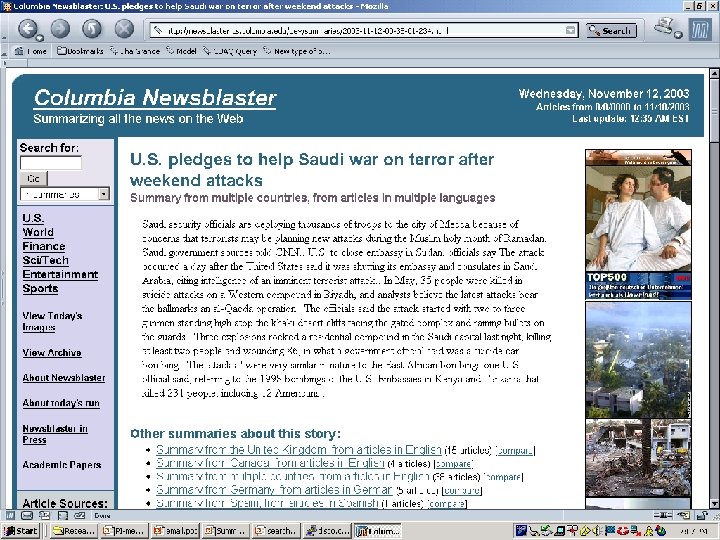Switch to the Resea... taskbar window

point(73,531)
